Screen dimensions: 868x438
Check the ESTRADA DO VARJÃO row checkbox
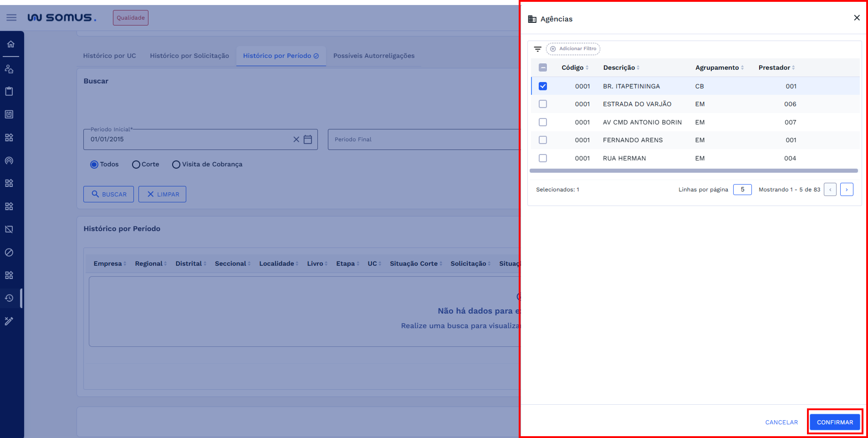coord(542,104)
